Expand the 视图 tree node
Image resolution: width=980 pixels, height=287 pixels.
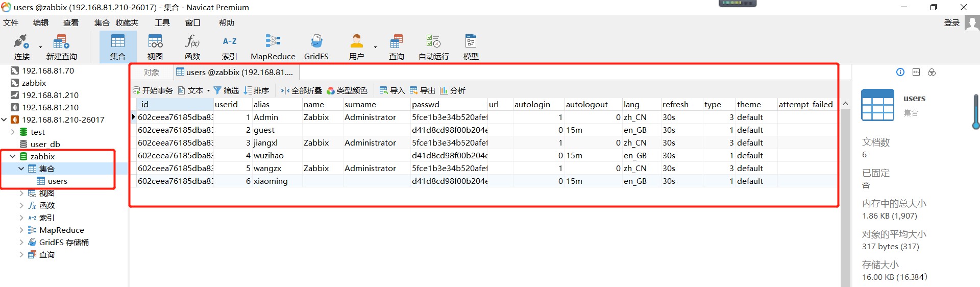pyautogui.click(x=21, y=193)
